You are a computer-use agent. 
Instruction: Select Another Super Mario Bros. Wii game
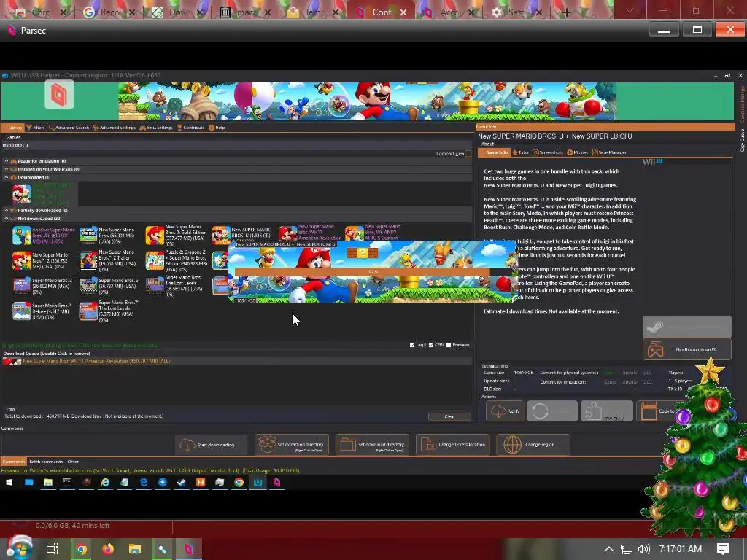point(44,236)
